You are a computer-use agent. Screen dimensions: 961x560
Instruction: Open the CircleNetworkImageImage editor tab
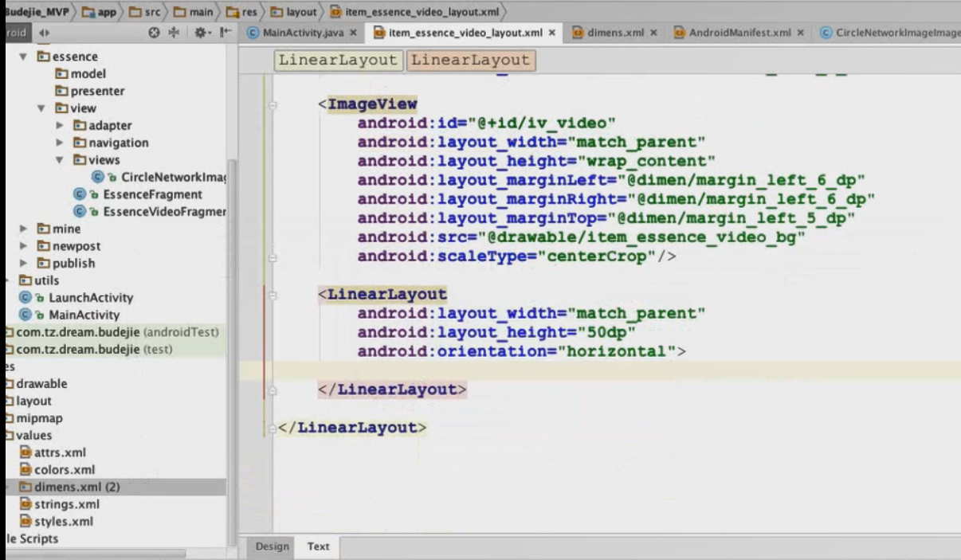click(890, 33)
